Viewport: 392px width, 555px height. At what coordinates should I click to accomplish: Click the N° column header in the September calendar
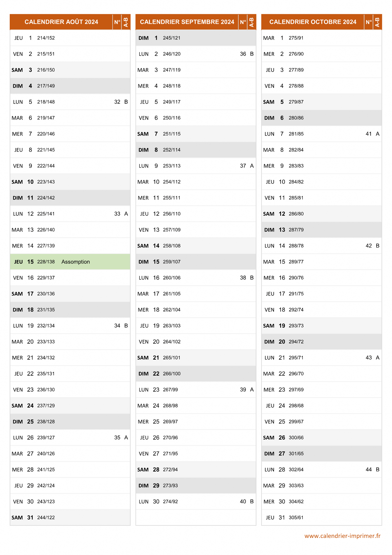tap(243, 22)
